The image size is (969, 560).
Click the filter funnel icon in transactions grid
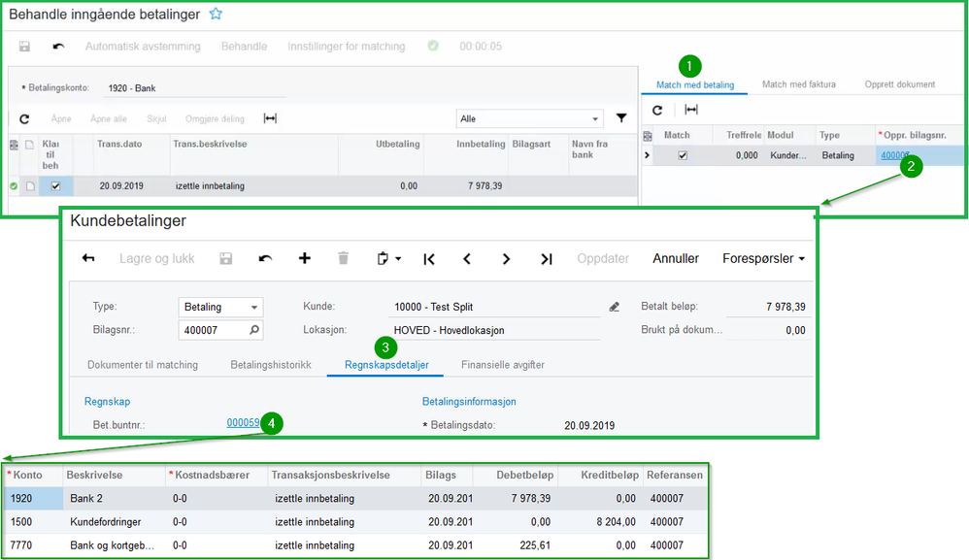[x=621, y=118]
